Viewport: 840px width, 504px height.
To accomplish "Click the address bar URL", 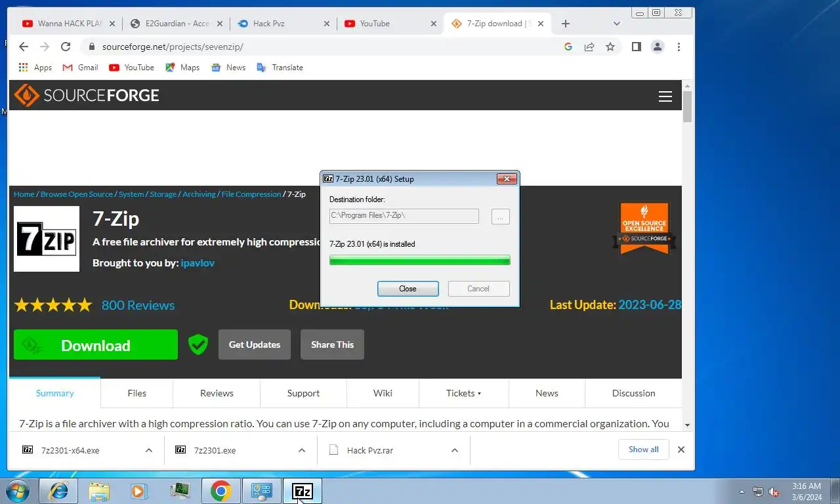I will 173,47.
